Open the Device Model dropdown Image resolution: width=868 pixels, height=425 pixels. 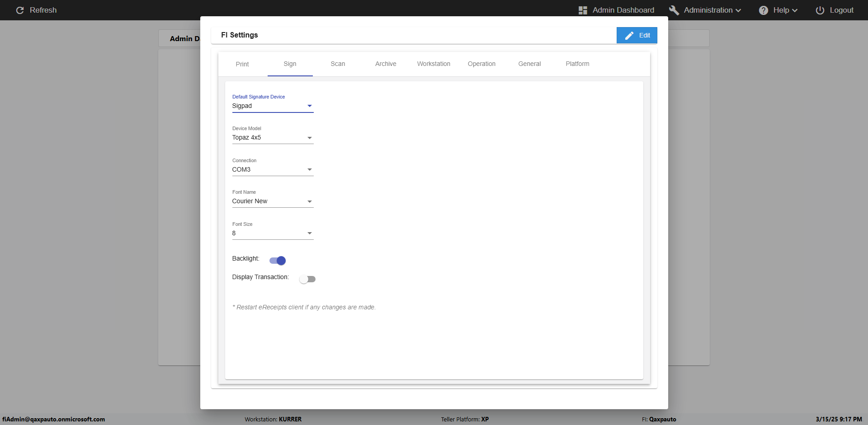click(273, 138)
